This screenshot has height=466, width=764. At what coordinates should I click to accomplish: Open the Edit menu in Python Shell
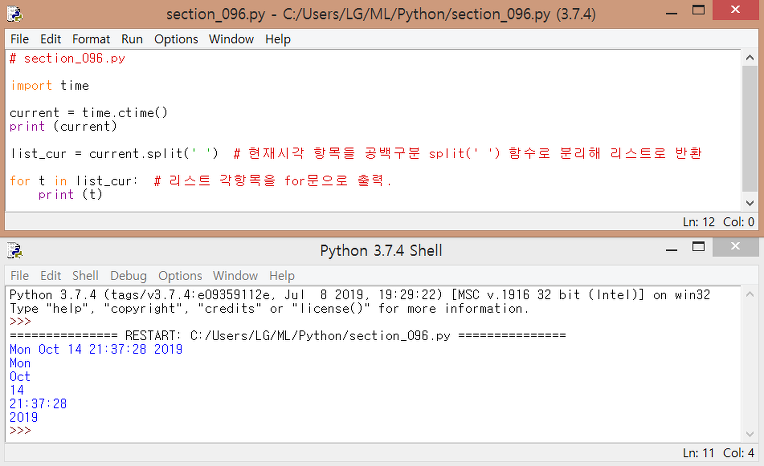click(x=50, y=276)
